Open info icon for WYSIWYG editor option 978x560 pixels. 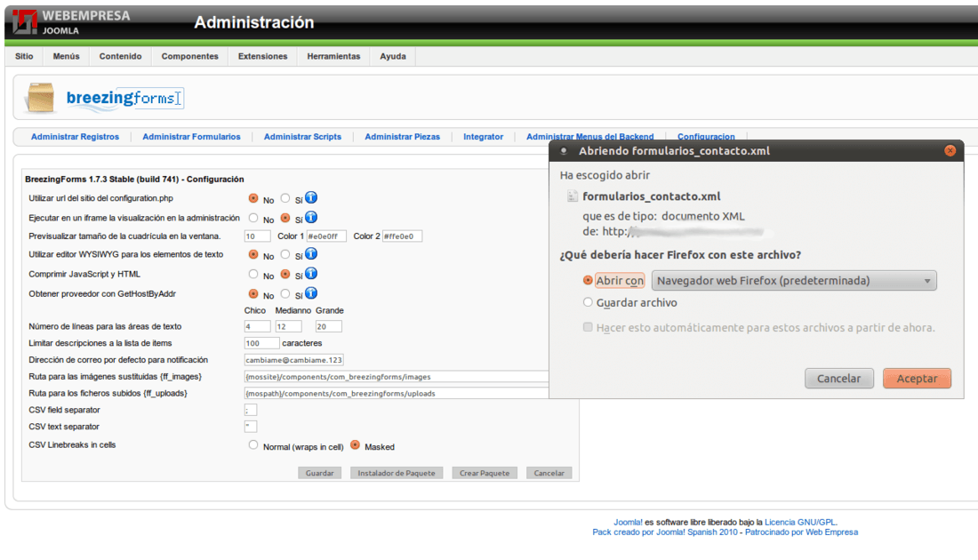pos(311,254)
